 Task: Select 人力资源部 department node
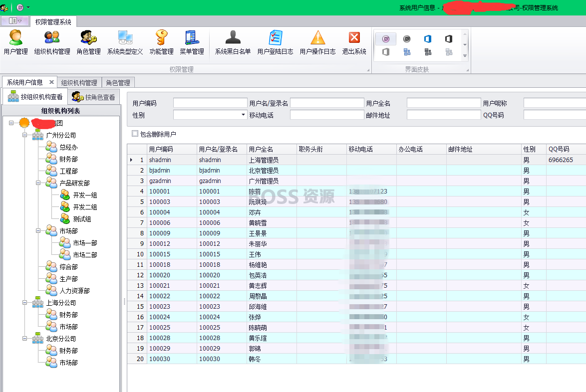(x=74, y=290)
